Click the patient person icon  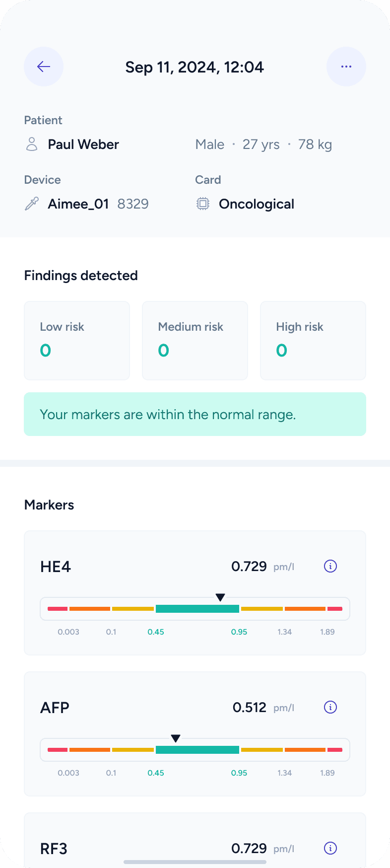click(32, 145)
